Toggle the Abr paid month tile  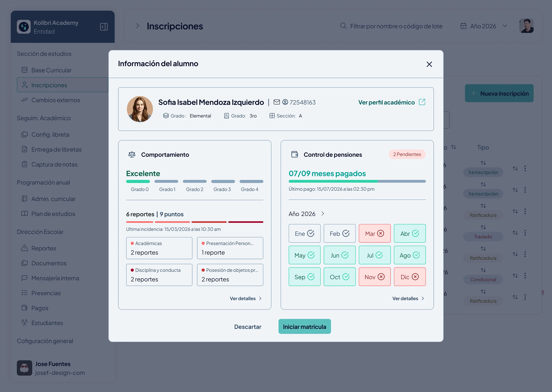pyautogui.click(x=410, y=233)
